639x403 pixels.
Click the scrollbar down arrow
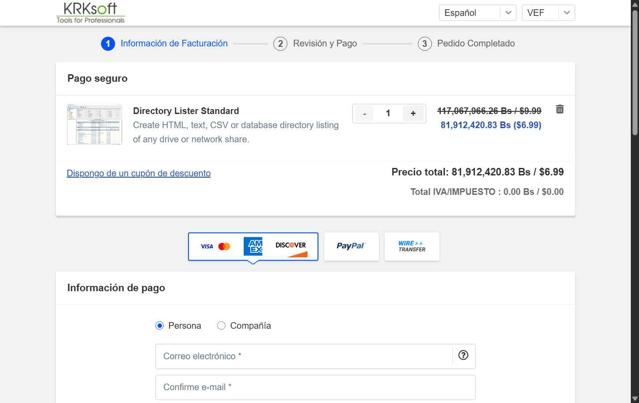[635, 398]
